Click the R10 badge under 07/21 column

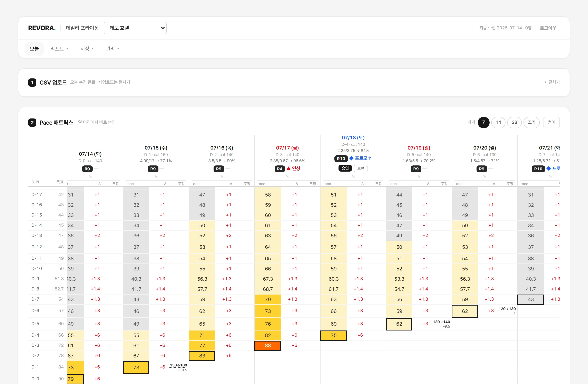[x=538, y=169]
